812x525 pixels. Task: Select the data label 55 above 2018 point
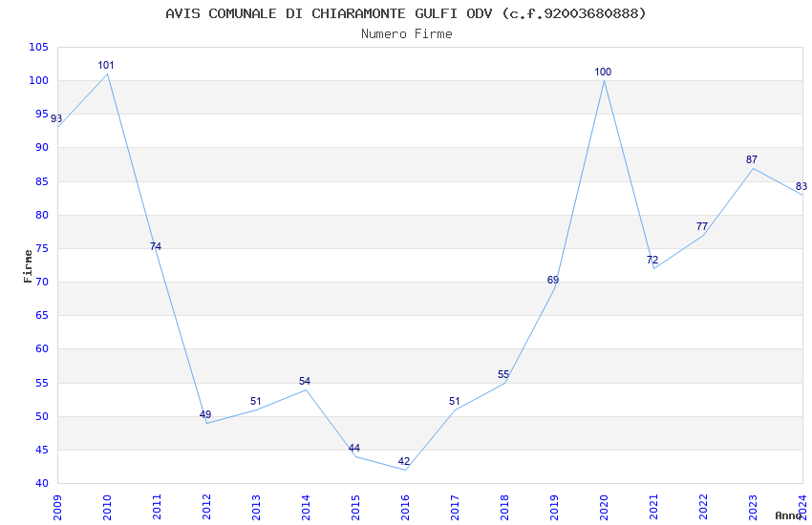coord(503,374)
